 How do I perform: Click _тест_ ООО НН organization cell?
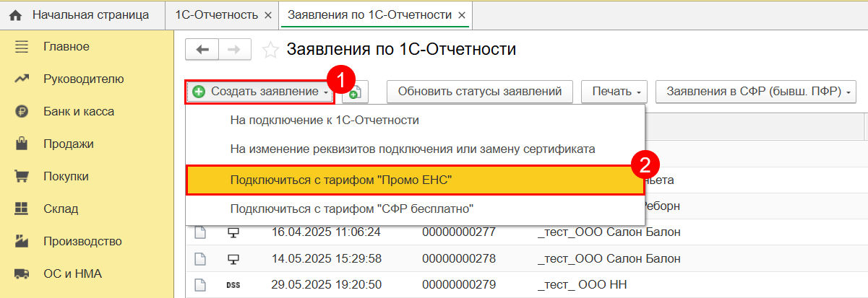point(583,285)
